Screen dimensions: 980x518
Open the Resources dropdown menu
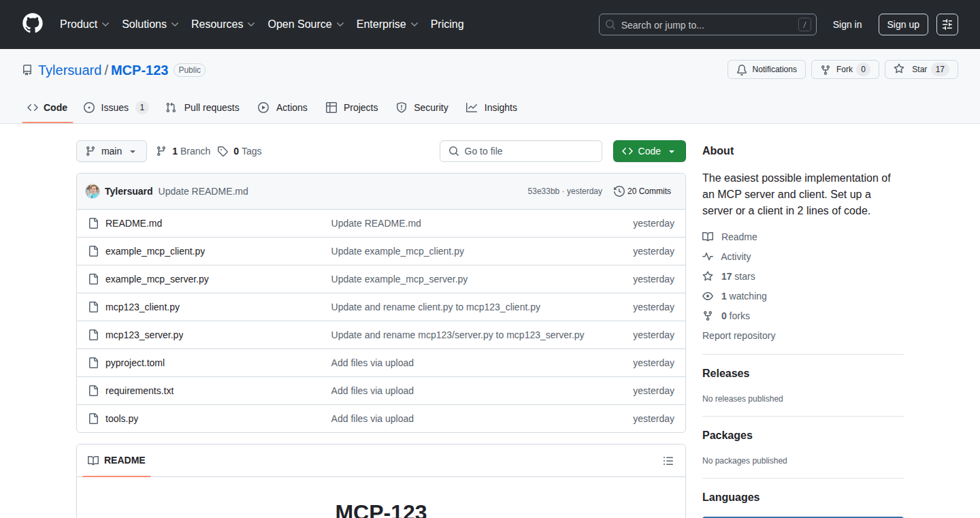(x=223, y=25)
